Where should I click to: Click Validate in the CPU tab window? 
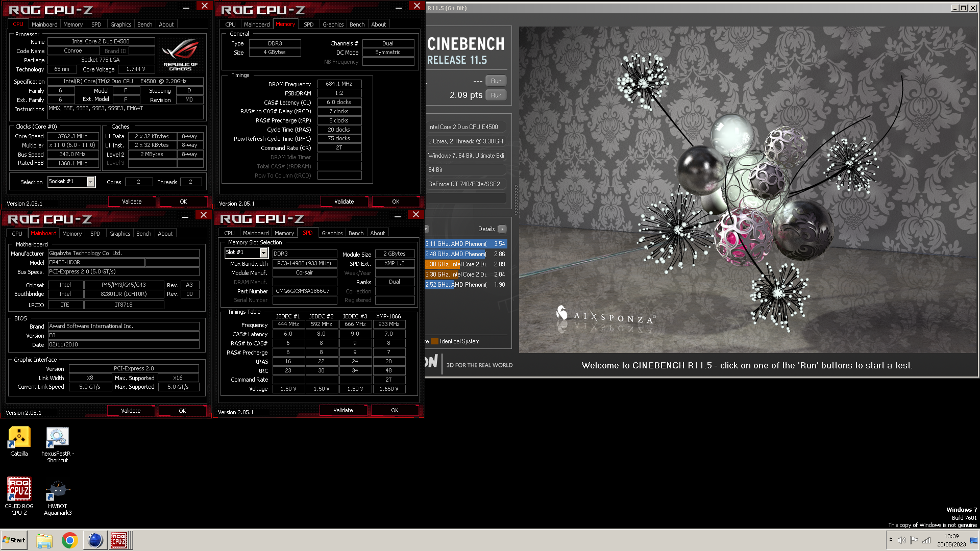click(x=132, y=202)
